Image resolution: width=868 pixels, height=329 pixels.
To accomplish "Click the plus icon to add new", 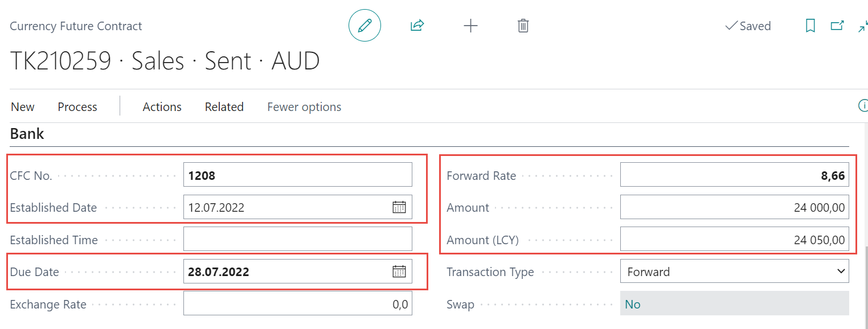I will pyautogui.click(x=470, y=26).
